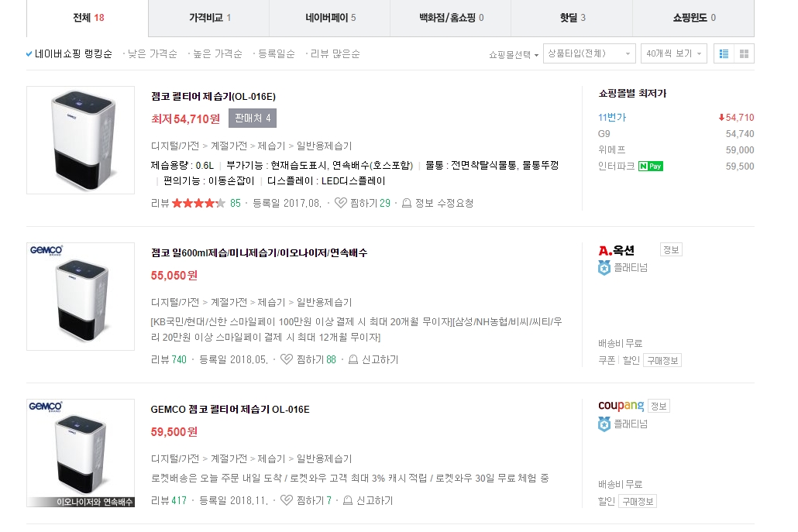Sort by 낮은 가격순

152,53
